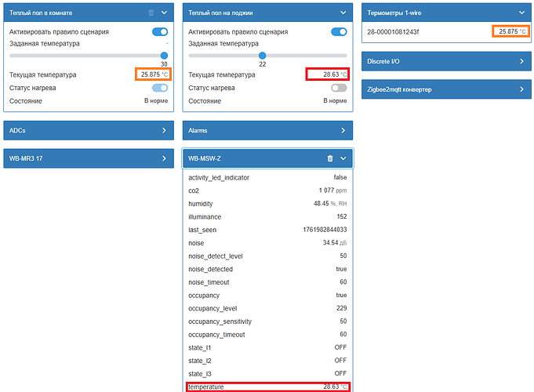The height and width of the screenshot is (392, 534).
Task: Collapse the Термометры 1-wire widget chevron
Action: point(521,13)
